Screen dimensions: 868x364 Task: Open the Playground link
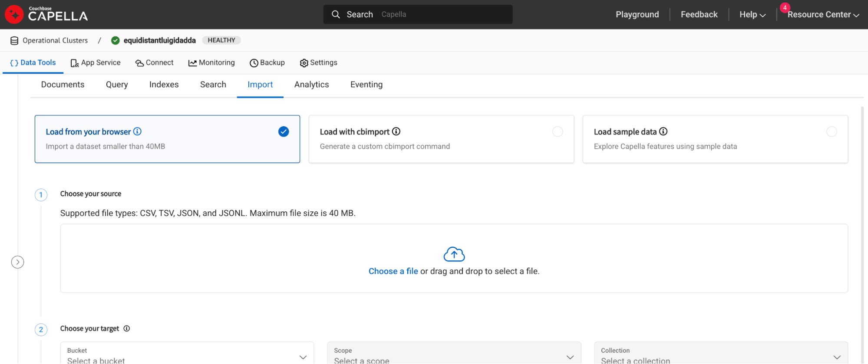point(637,14)
